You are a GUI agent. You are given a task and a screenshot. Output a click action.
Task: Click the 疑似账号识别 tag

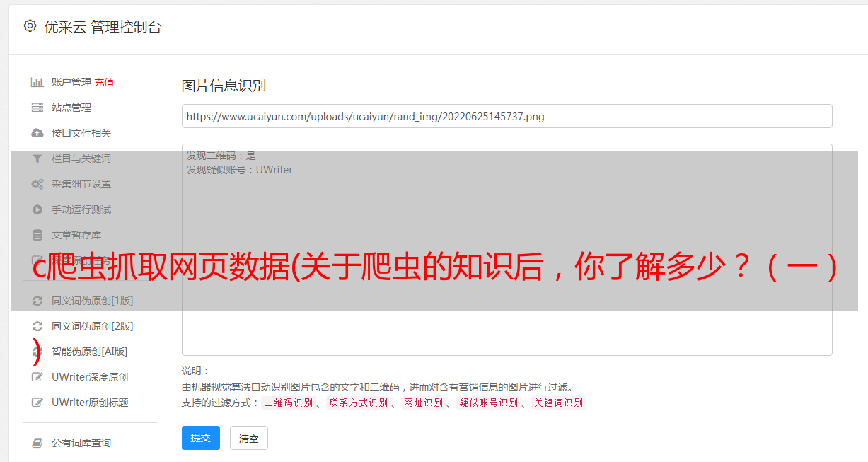coord(488,403)
